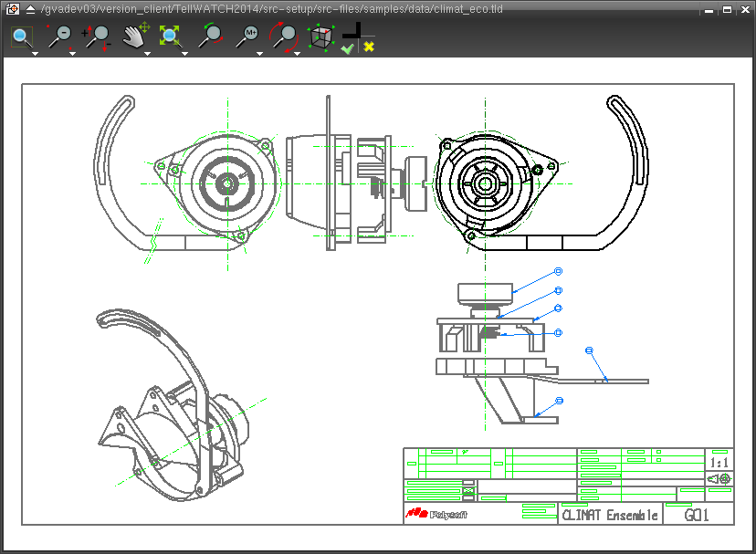Viewport: 756px width, 554px height.
Task: Click the 1:1 scale cell in title block
Action: (719, 464)
